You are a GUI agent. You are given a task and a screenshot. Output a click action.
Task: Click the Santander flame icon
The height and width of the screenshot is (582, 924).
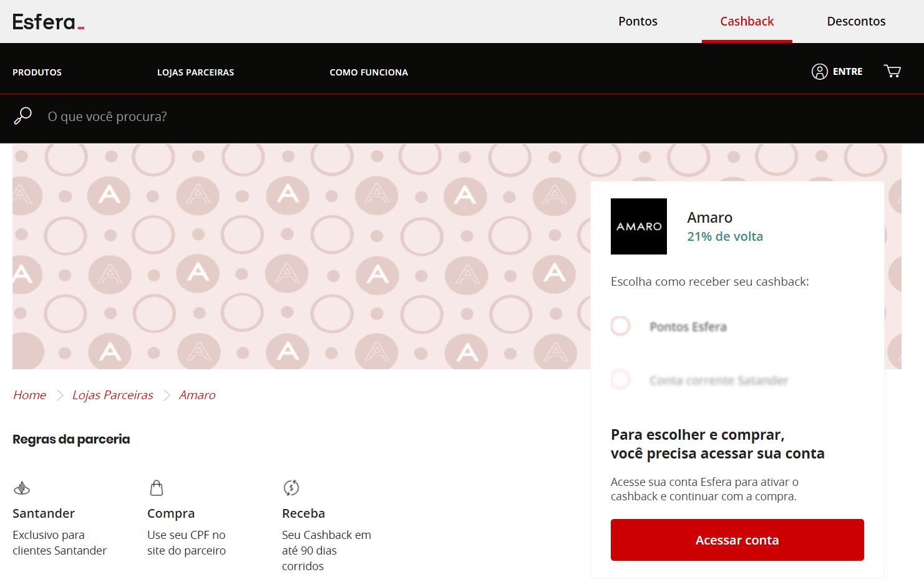point(22,488)
